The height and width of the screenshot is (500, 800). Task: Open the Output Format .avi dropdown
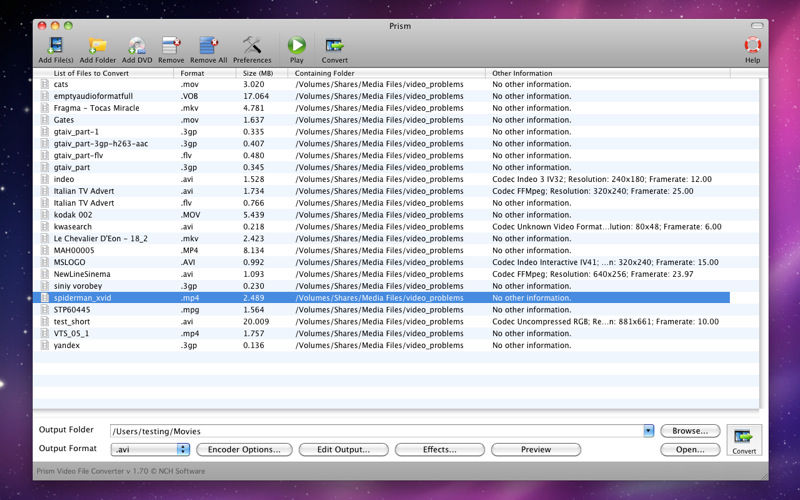pyautogui.click(x=150, y=449)
